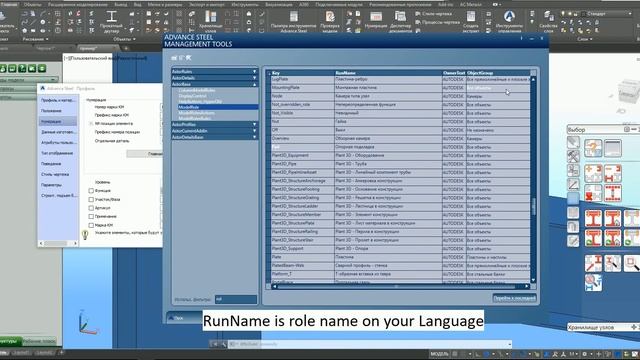The image size is (640, 360).
Task: Select DisplayControl table in AstorBase list
Action: [192, 96]
